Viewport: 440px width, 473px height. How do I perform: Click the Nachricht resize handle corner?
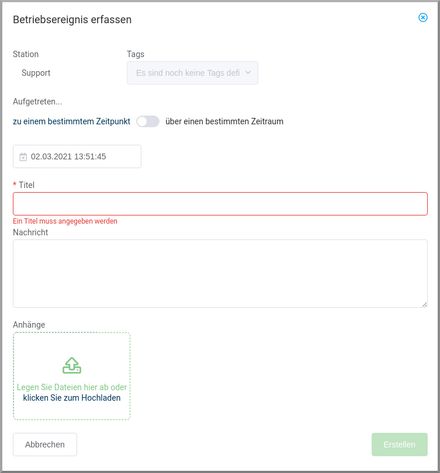click(x=424, y=304)
